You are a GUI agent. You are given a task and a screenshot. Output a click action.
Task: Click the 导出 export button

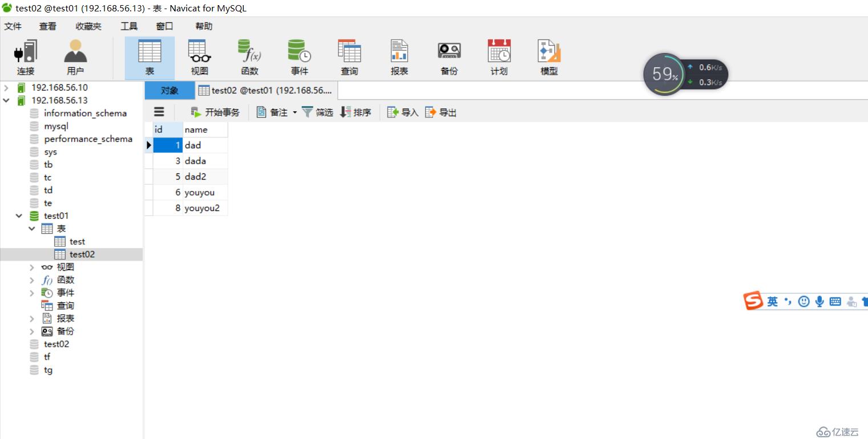(x=441, y=112)
